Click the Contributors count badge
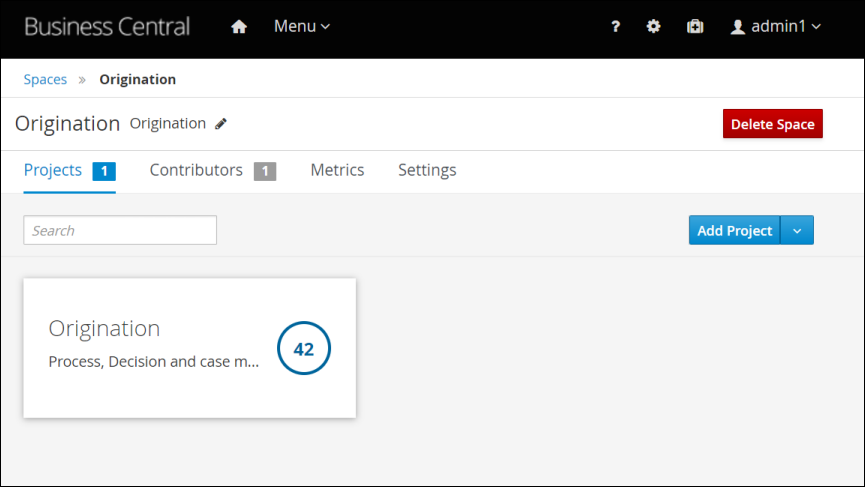865x487 pixels. coord(265,171)
